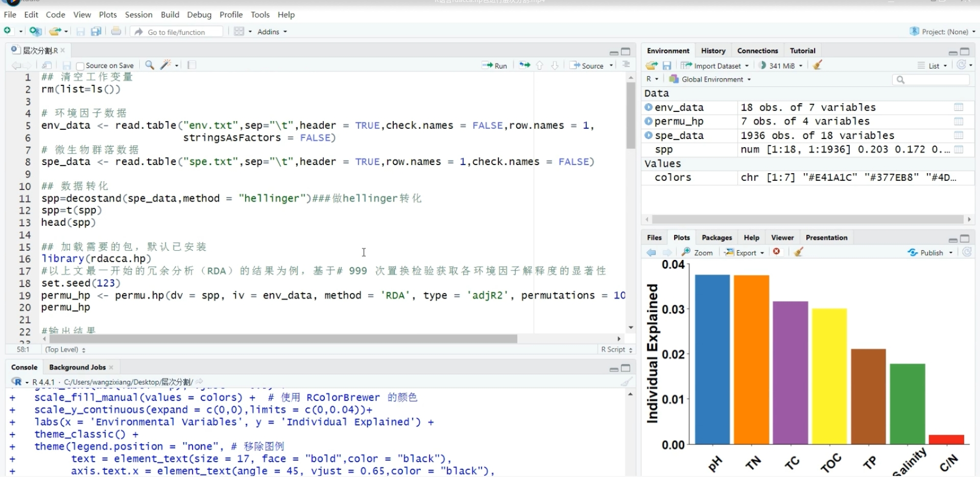Click the Environment search box
The image size is (980, 477).
(x=930, y=79)
